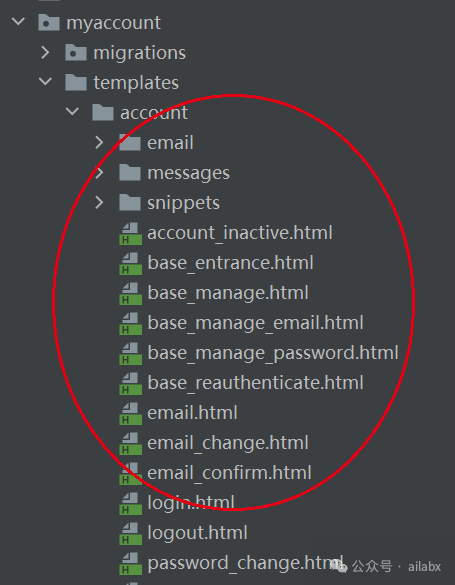
Task: Click the myaccount package folder icon
Action: (x=49, y=23)
